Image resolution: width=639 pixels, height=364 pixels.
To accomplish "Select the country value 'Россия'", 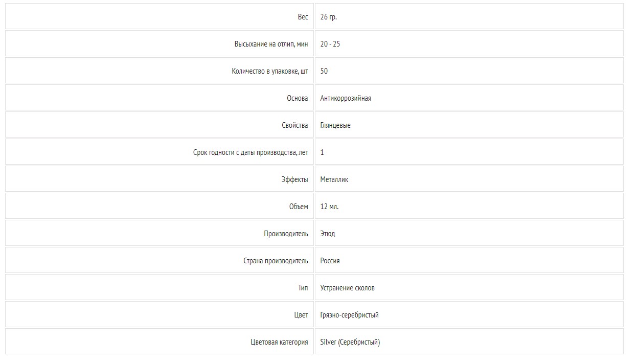I will coord(330,261).
